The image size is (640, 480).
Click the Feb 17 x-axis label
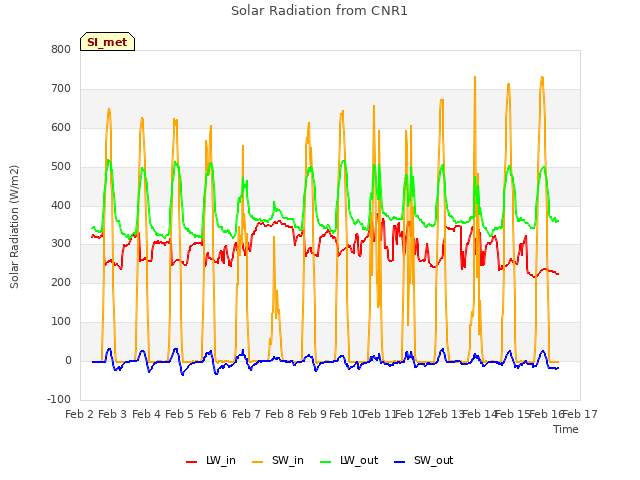(x=580, y=414)
